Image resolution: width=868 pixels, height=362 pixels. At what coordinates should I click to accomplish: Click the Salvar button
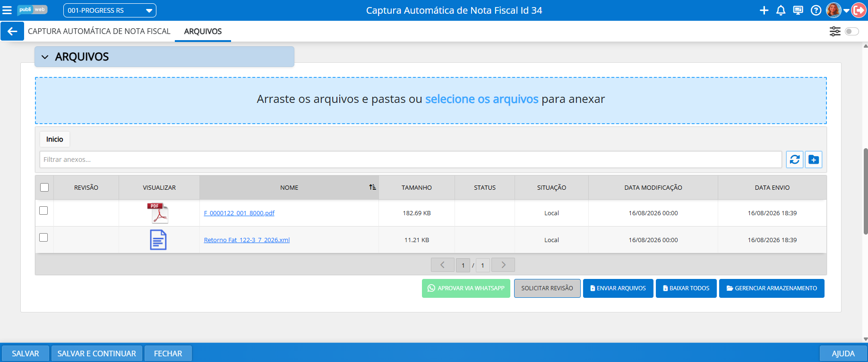pyautogui.click(x=26, y=354)
